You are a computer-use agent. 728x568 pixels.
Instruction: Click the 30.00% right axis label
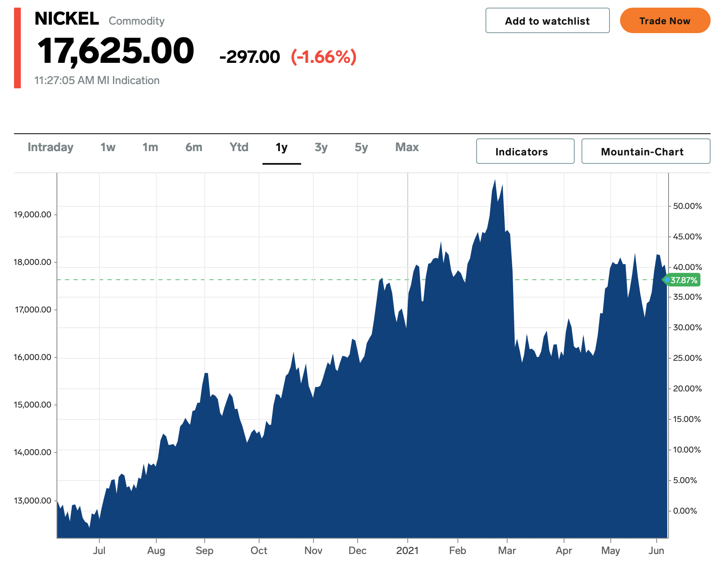coord(687,327)
